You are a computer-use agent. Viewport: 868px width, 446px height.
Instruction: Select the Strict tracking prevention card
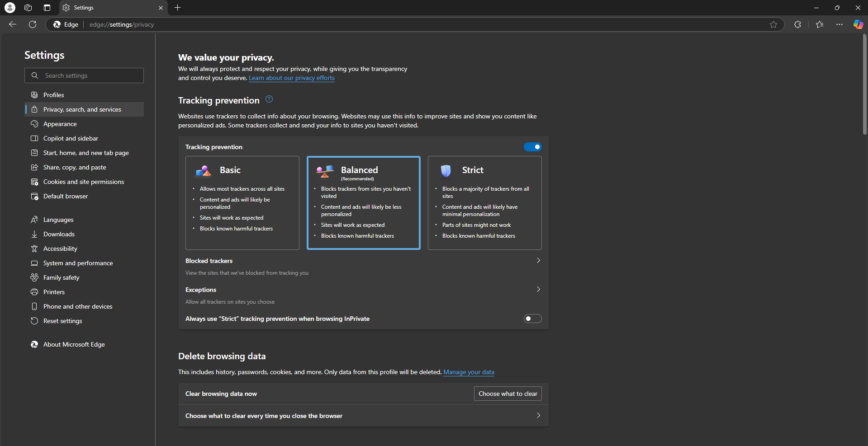(x=485, y=203)
